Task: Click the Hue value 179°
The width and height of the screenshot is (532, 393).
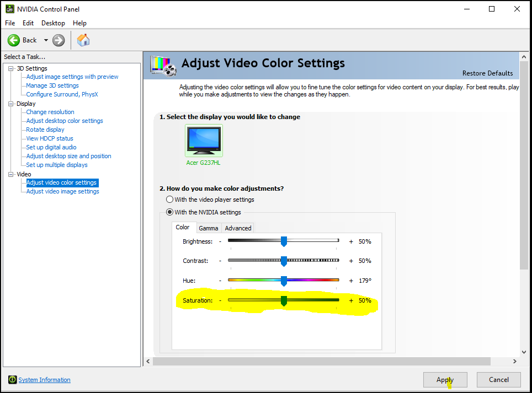Action: tap(365, 281)
